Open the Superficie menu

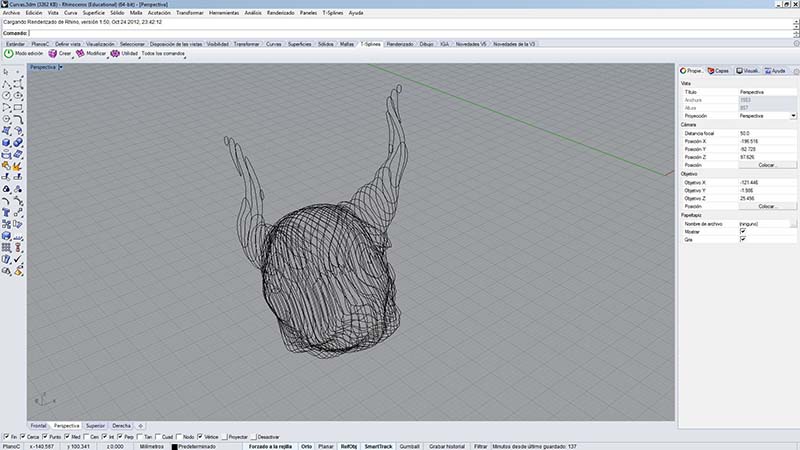(x=93, y=13)
